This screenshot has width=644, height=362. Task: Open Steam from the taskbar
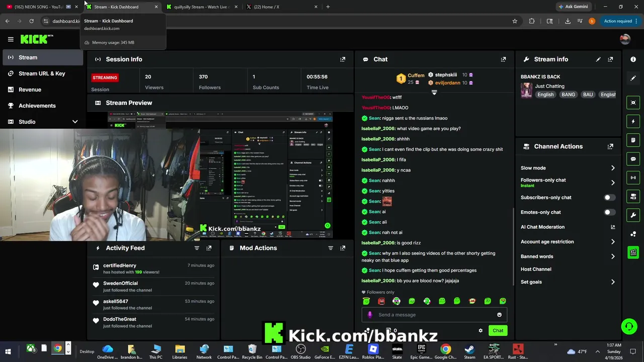(469, 352)
